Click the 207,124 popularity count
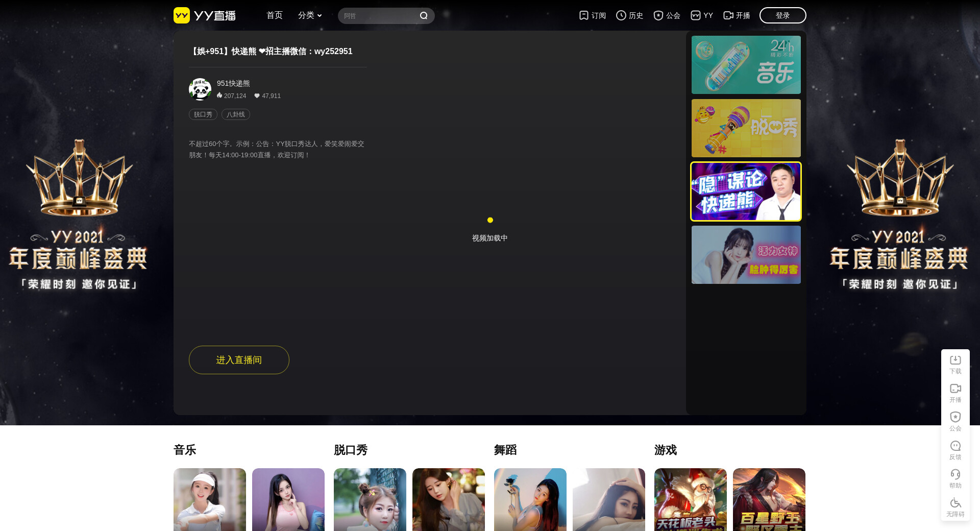 point(231,95)
